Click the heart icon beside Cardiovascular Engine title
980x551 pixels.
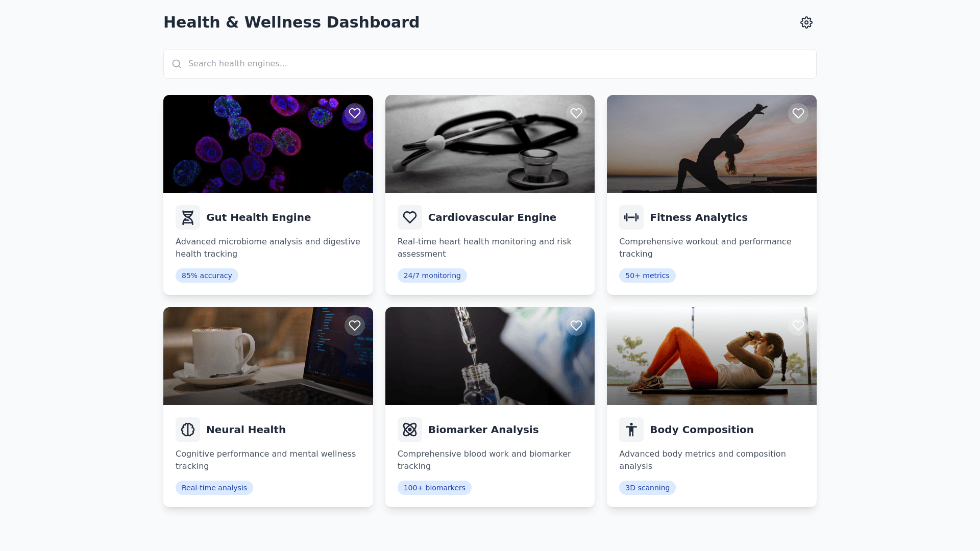point(409,217)
